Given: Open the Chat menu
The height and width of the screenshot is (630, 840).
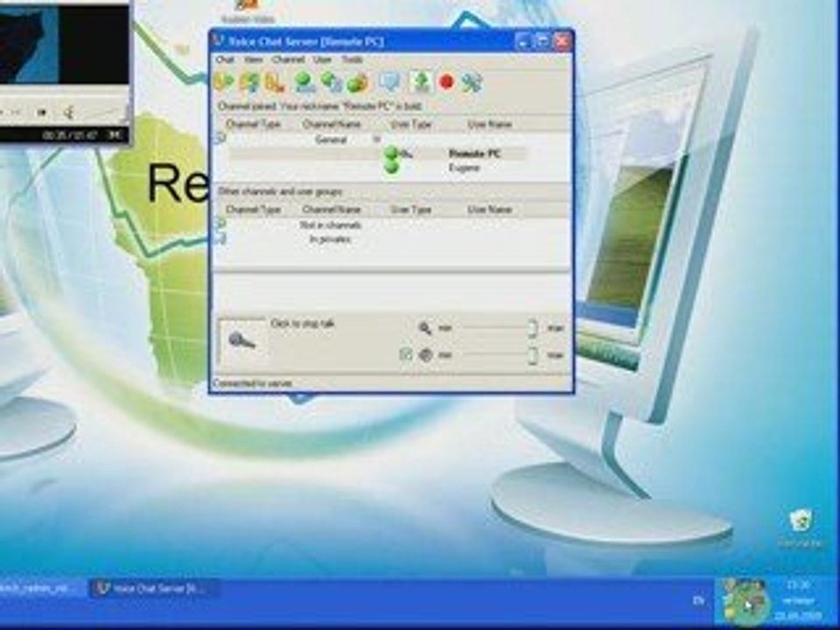Looking at the screenshot, I should point(225,59).
